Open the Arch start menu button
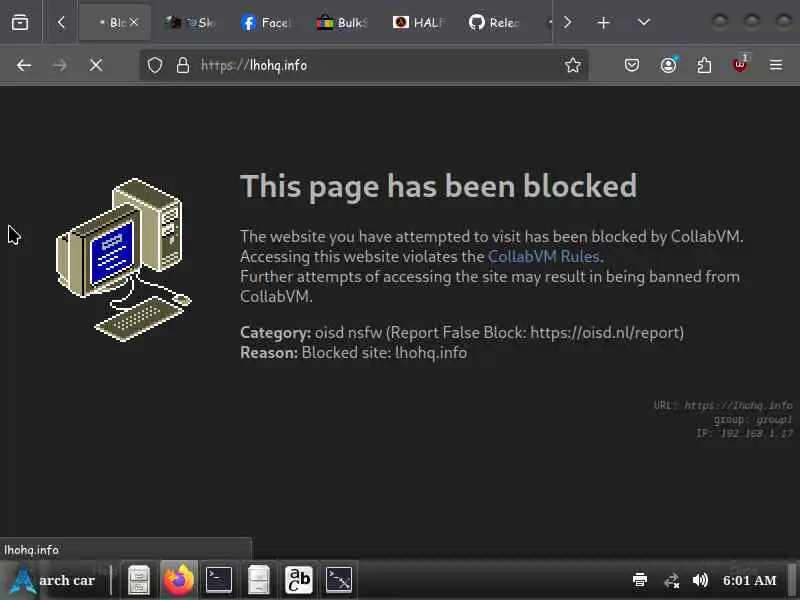This screenshot has height=600, width=800. click(x=52, y=580)
